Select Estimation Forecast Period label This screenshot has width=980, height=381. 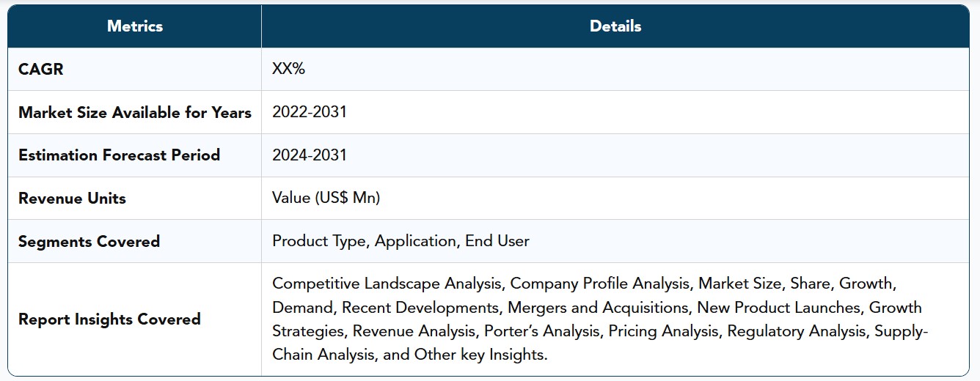(119, 155)
